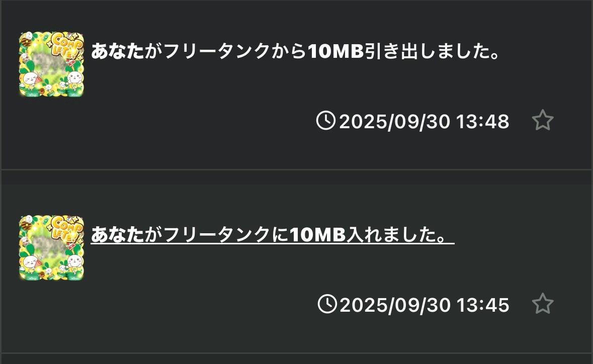
Task: Click the avatar beside the 入れました message
Action: tap(51, 247)
